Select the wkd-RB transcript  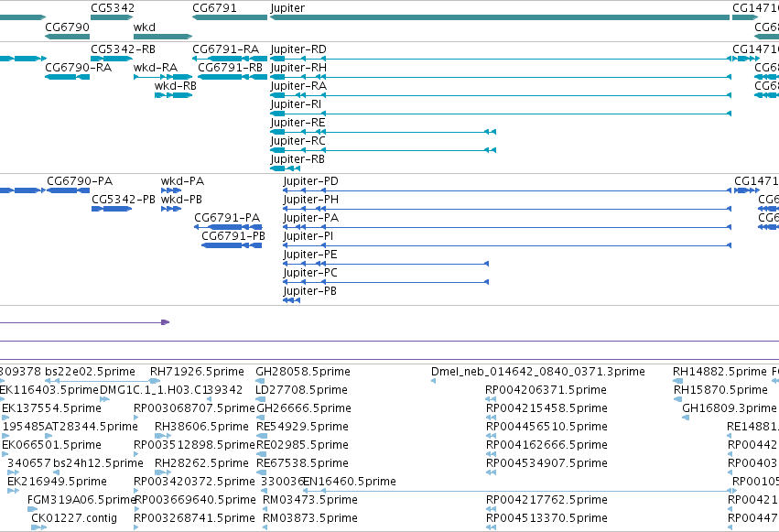click(173, 95)
